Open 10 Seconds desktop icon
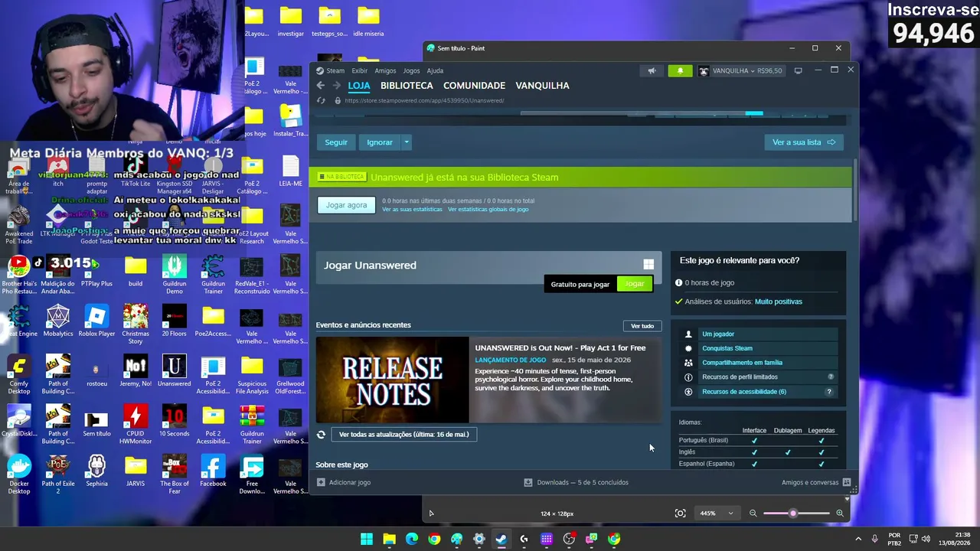The image size is (980, 551). coord(175,422)
